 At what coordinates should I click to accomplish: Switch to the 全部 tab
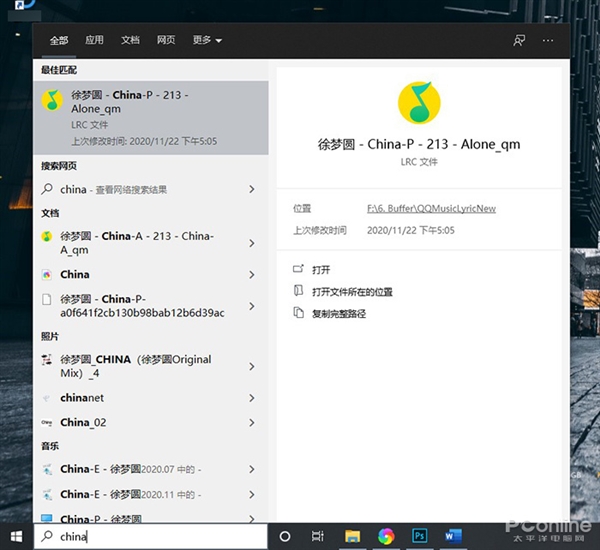pos(59,40)
